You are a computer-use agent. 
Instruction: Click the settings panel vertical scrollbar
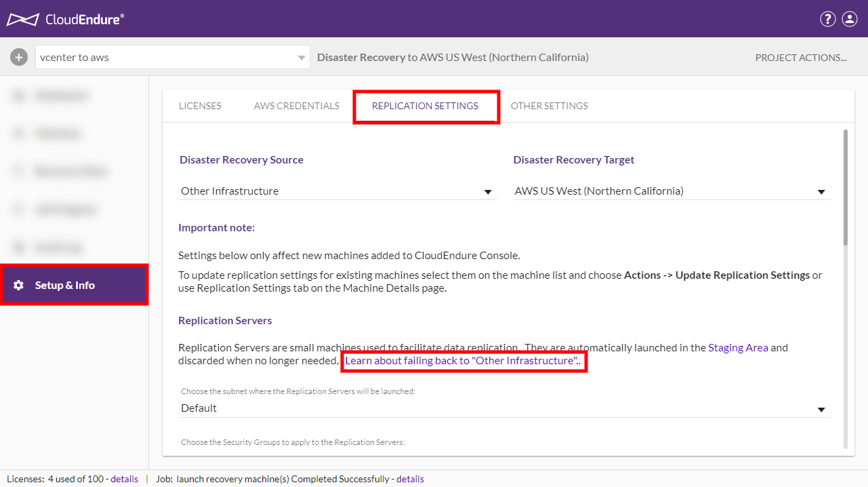click(x=845, y=187)
